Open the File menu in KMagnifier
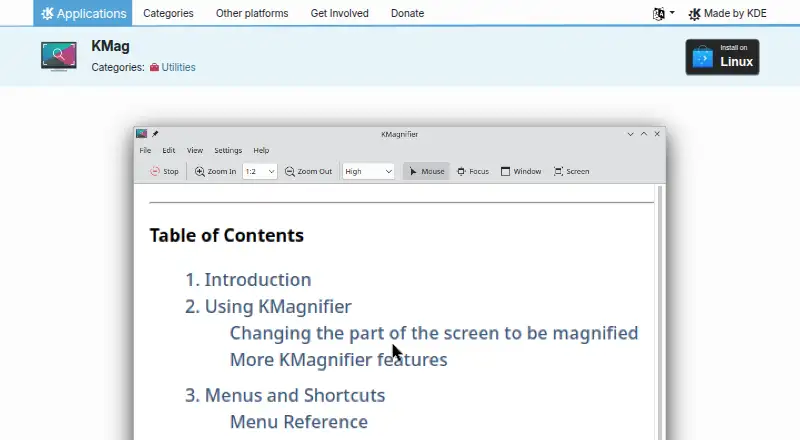 pyautogui.click(x=145, y=151)
